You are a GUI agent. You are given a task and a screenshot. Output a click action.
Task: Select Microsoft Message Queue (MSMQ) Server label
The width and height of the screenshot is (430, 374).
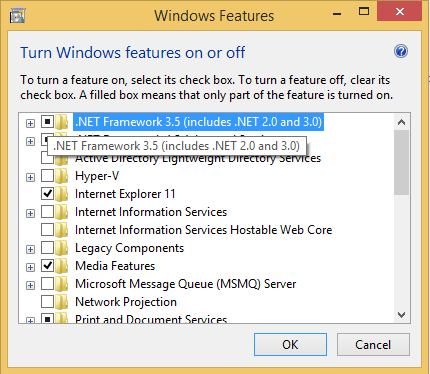coord(186,284)
